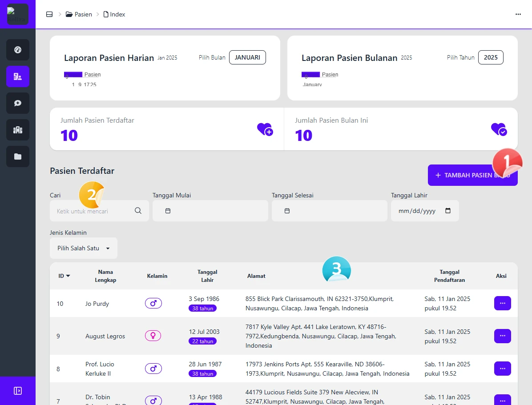Click the Tambah Pasien Baru button

pyautogui.click(x=472, y=175)
